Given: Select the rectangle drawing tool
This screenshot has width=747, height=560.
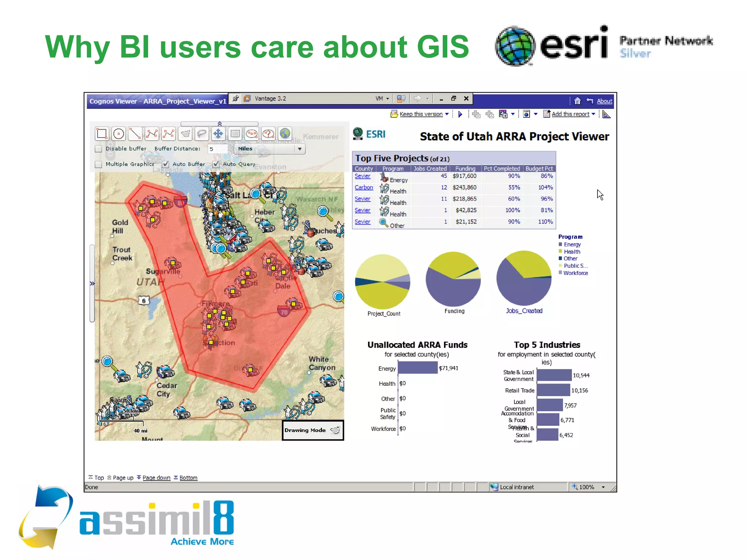Looking at the screenshot, I should coord(101,134).
